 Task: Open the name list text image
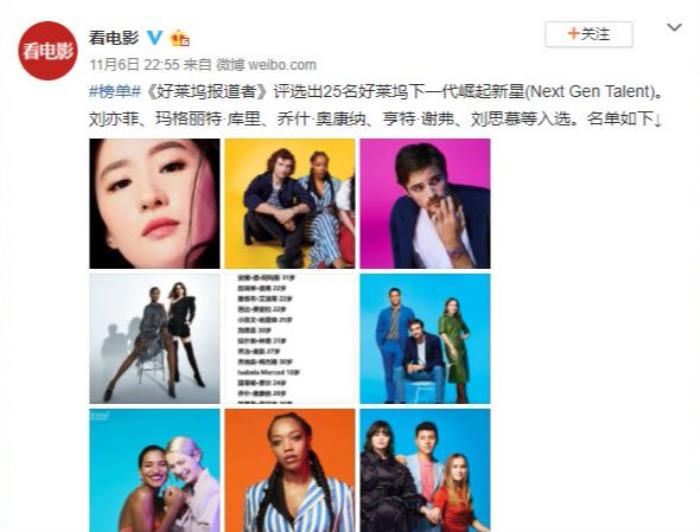(290, 339)
